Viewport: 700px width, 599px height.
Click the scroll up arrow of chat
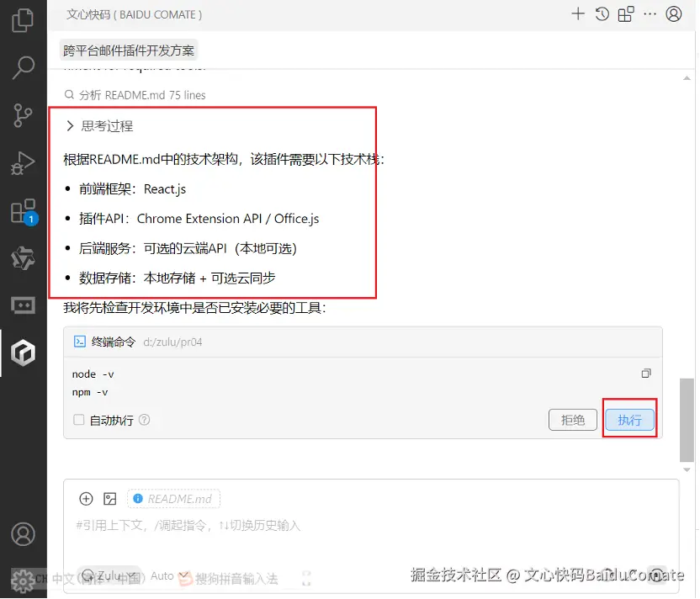(687, 78)
